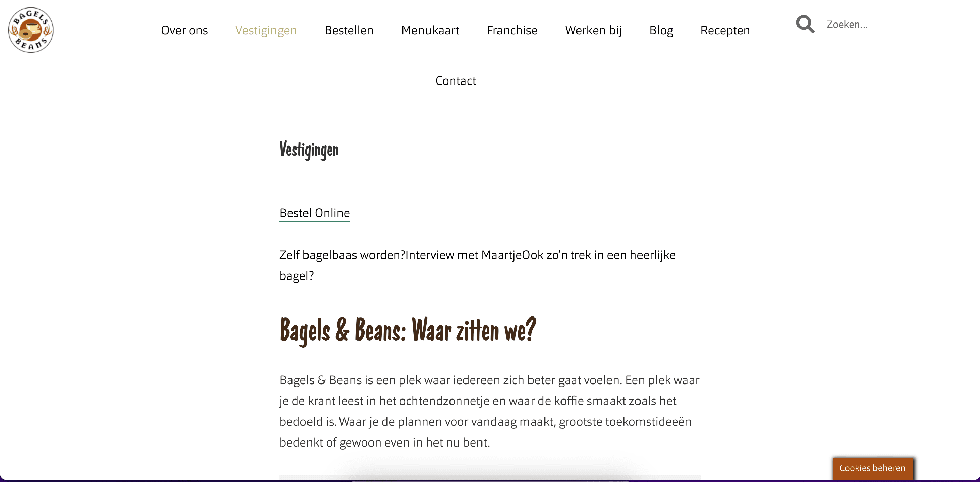Open the Recepten menu item

pyautogui.click(x=725, y=30)
